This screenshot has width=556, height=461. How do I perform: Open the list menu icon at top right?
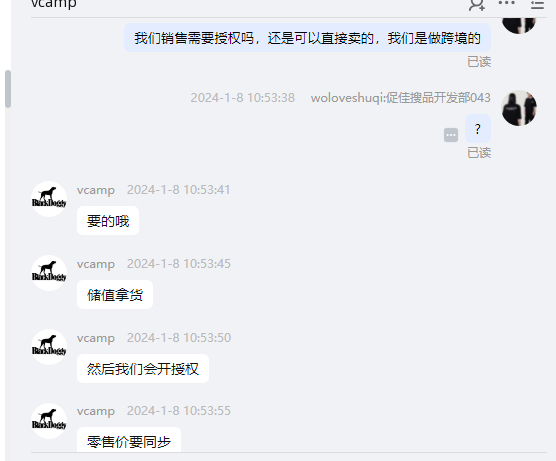(x=538, y=4)
